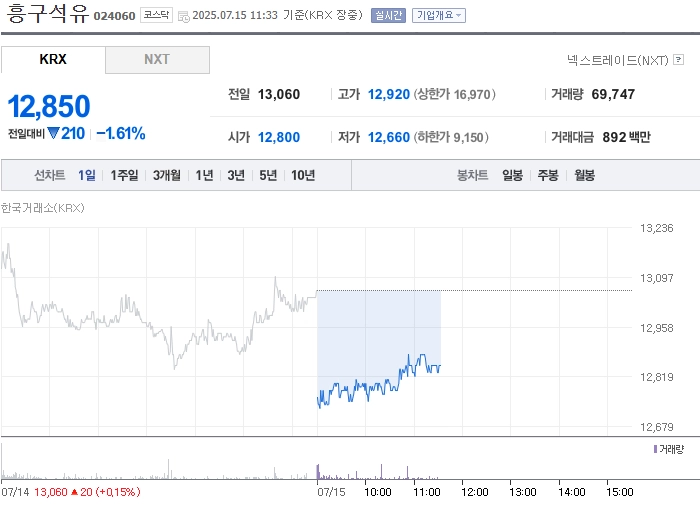Switch to the NXT tab
Viewport: 700px width, 505px height.
click(157, 59)
